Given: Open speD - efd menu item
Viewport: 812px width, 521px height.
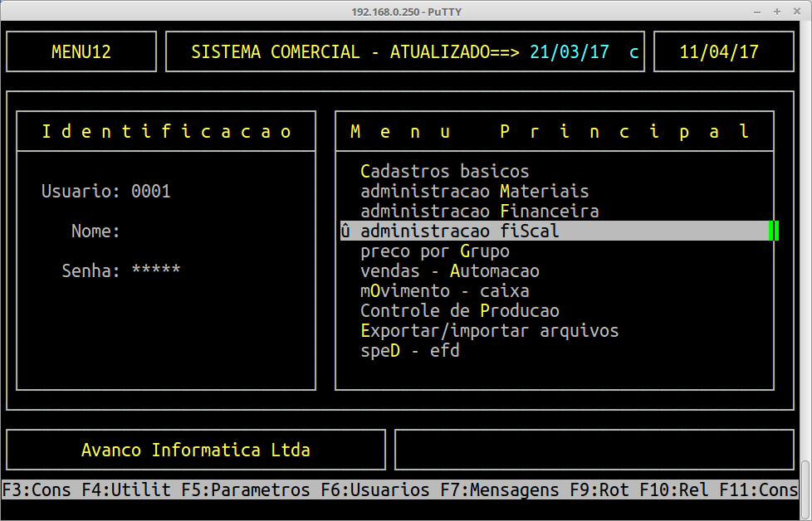Looking at the screenshot, I should point(409,351).
